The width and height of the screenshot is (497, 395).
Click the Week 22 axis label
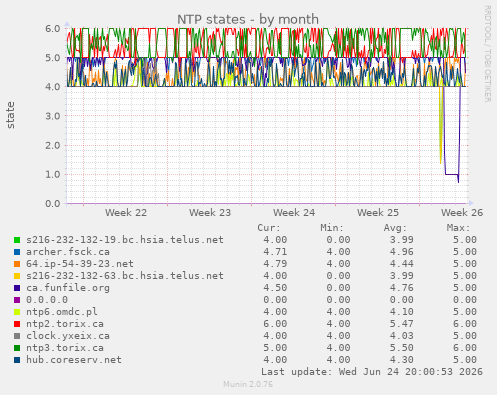coord(126,213)
